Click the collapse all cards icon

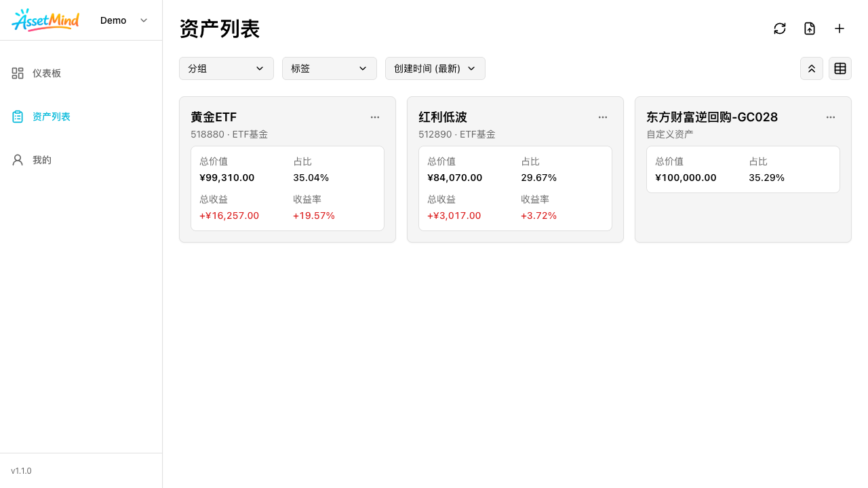[812, 68]
